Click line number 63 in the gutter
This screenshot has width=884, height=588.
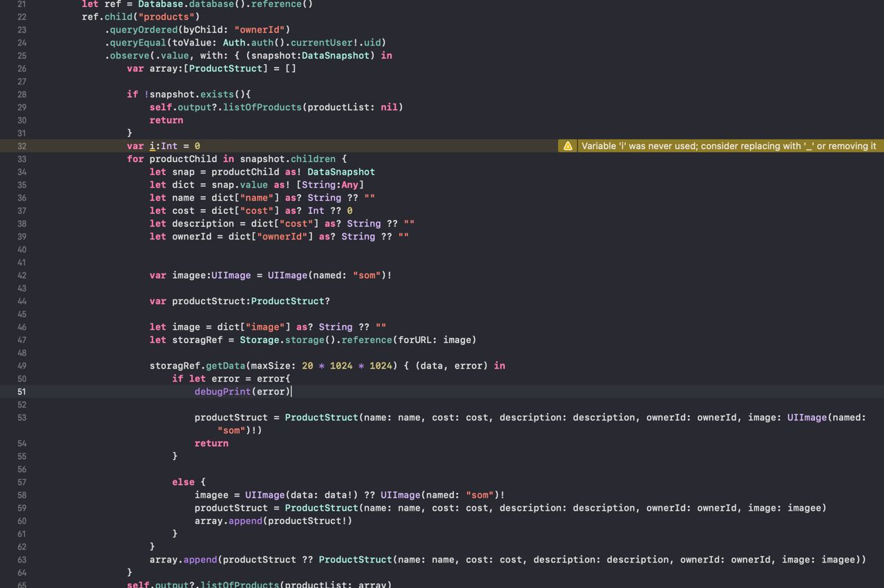21,560
